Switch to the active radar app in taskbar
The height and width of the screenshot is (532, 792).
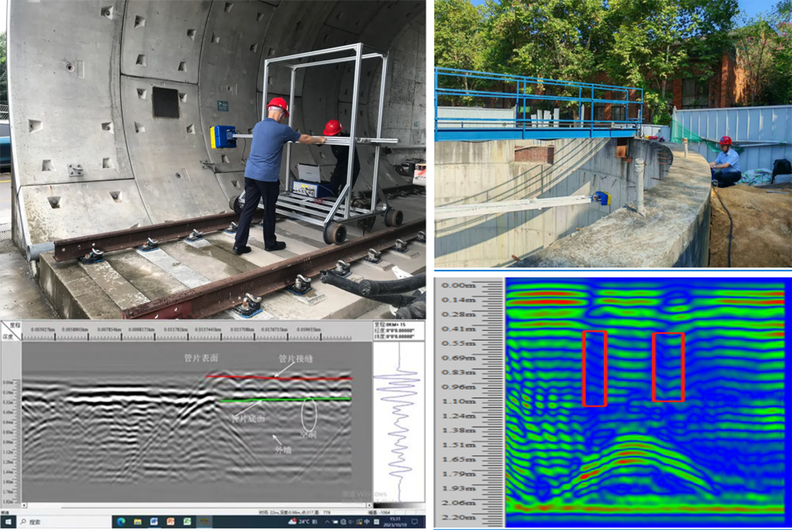pos(204,522)
